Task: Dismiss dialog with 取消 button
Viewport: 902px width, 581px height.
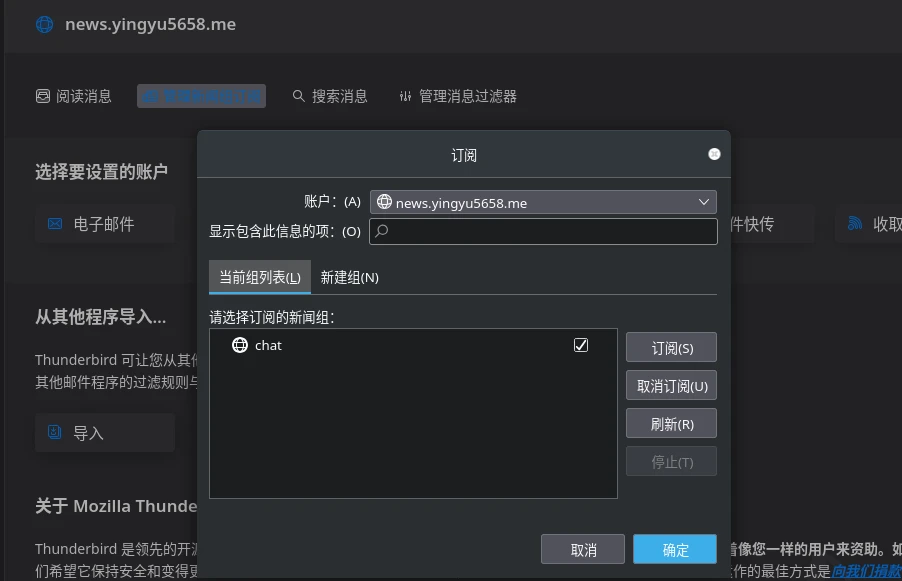Action: (x=583, y=549)
